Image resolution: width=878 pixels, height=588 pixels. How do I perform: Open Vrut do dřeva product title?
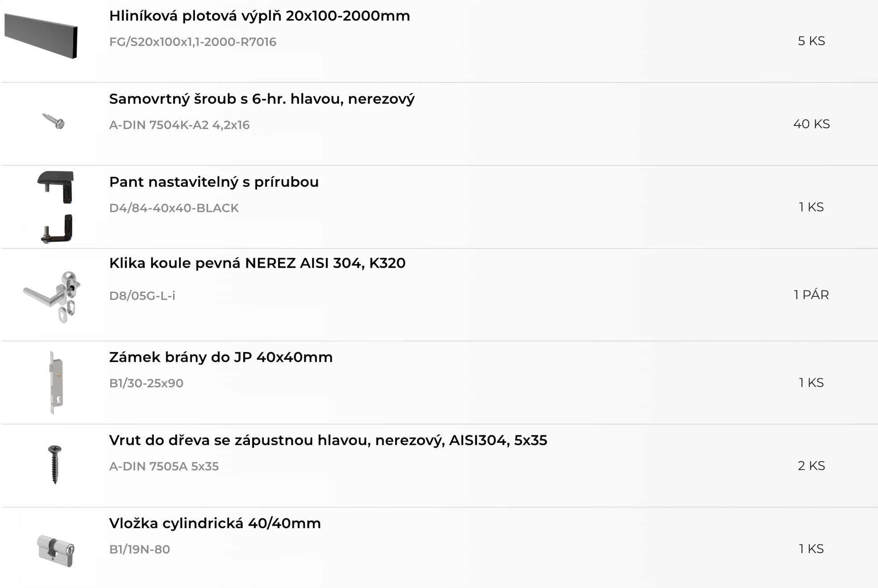tap(328, 441)
